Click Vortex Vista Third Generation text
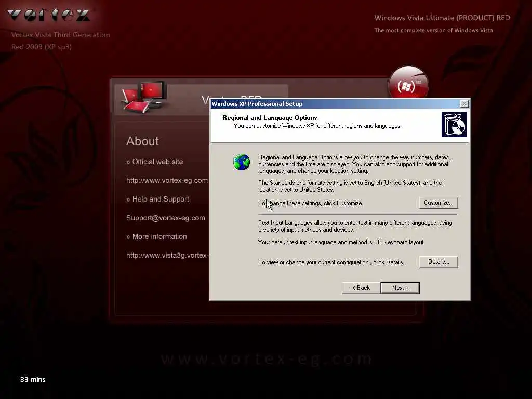Screen dimensions: 532x399 click(60, 35)
